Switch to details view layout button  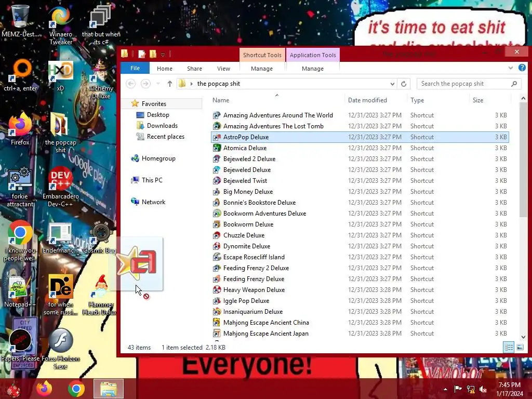coord(509,347)
